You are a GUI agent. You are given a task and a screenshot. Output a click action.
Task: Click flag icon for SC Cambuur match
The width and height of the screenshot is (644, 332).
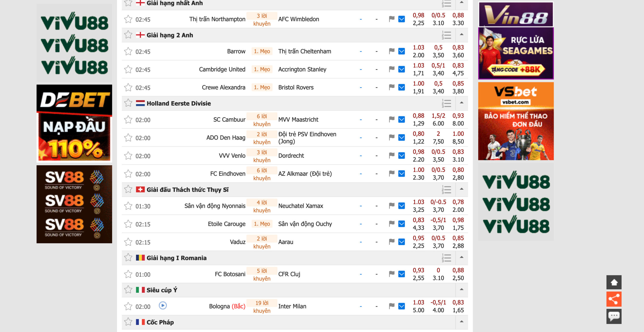(391, 119)
